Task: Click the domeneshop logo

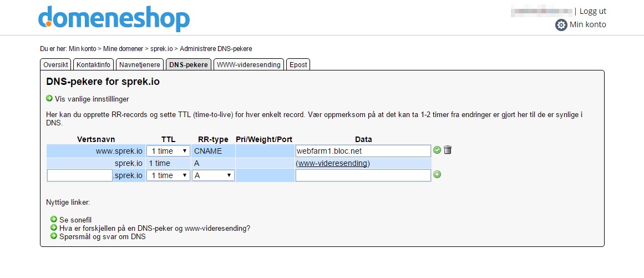Action: [114, 19]
